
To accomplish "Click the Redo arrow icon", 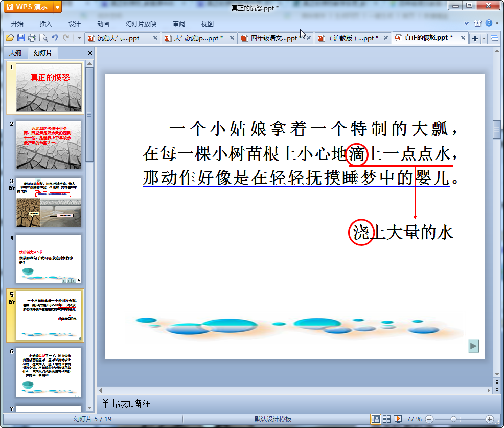I will pos(66,38).
